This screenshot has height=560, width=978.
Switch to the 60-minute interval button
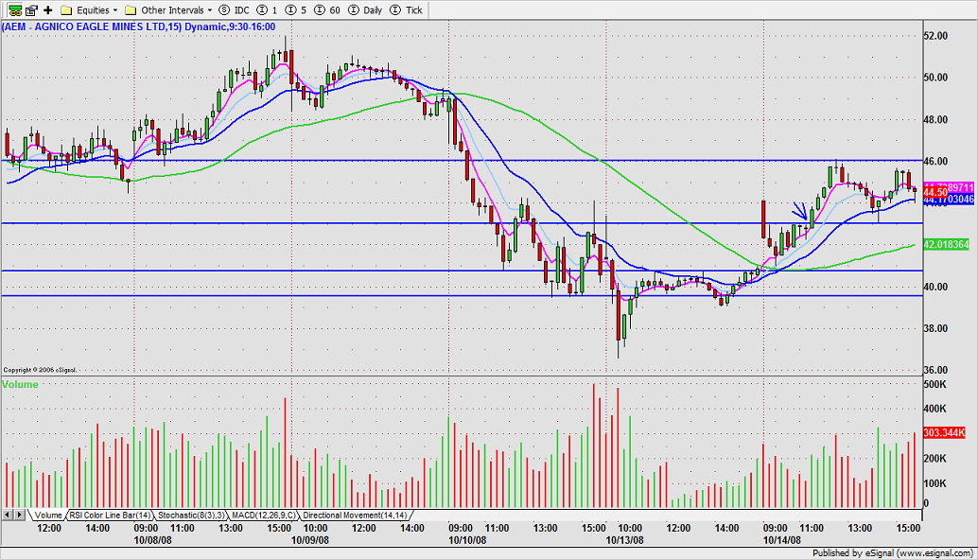327,10
